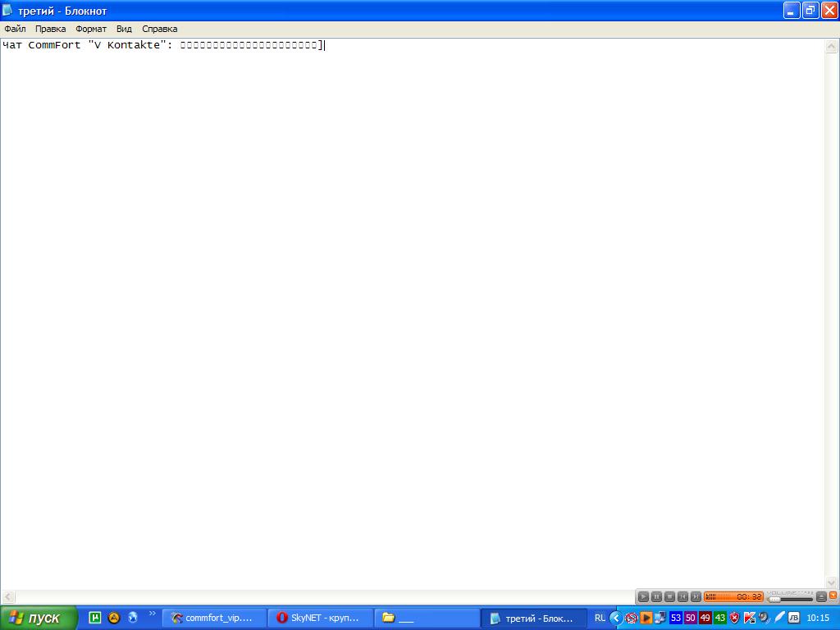This screenshot has width=840, height=630.
Task: Pause playback in the mini player
Action: 656,596
